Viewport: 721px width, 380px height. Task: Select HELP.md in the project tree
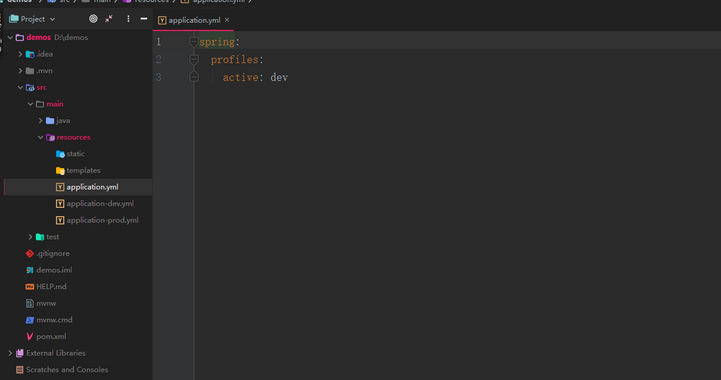[x=52, y=287]
